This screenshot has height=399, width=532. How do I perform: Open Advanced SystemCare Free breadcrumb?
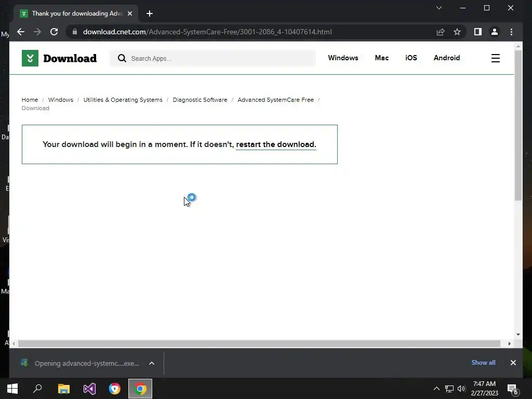275,100
